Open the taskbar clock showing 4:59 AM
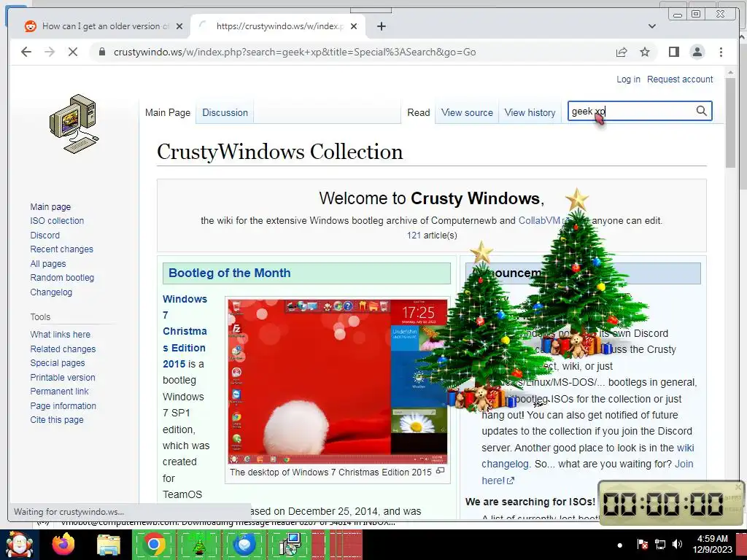The height and width of the screenshot is (560, 747). [x=712, y=544]
